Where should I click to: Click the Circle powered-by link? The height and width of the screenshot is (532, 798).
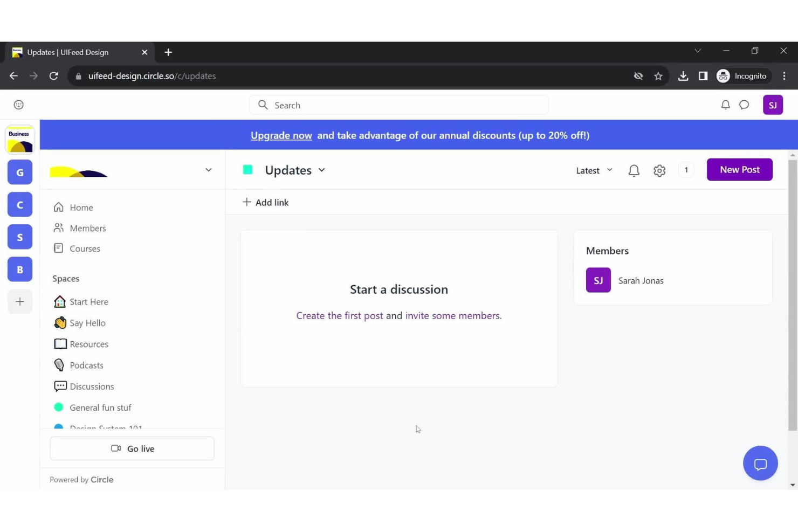click(x=102, y=479)
